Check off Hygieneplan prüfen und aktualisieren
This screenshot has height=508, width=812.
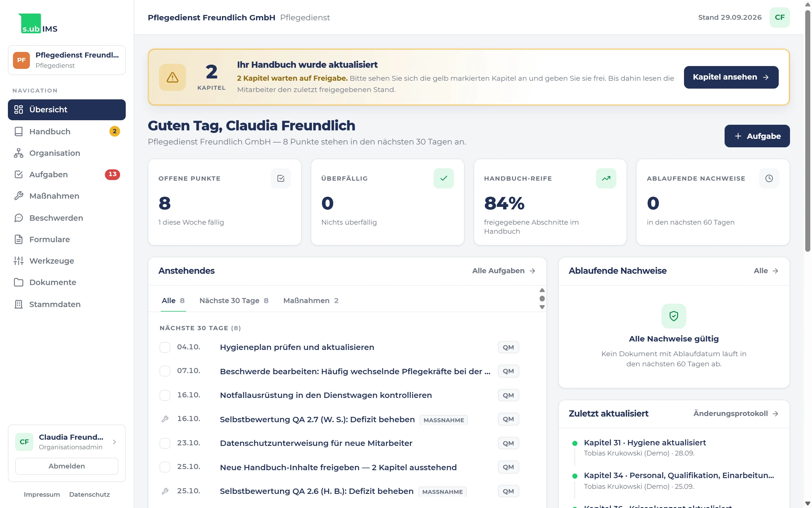(x=165, y=347)
